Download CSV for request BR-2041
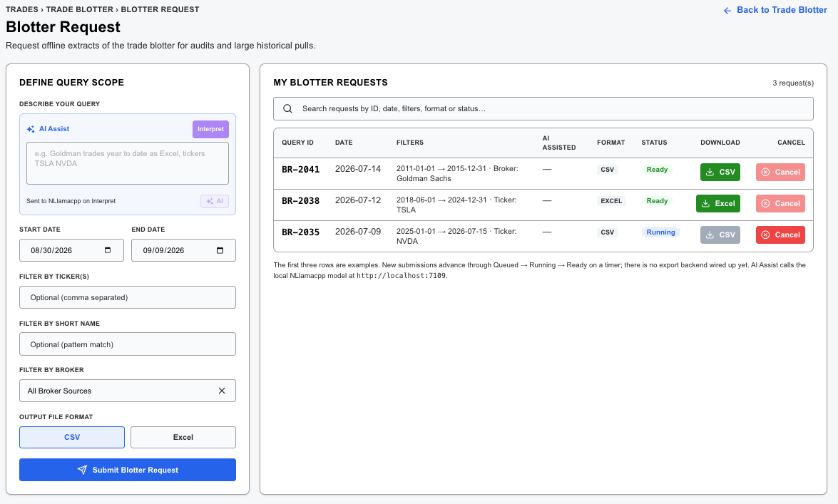 tap(720, 172)
